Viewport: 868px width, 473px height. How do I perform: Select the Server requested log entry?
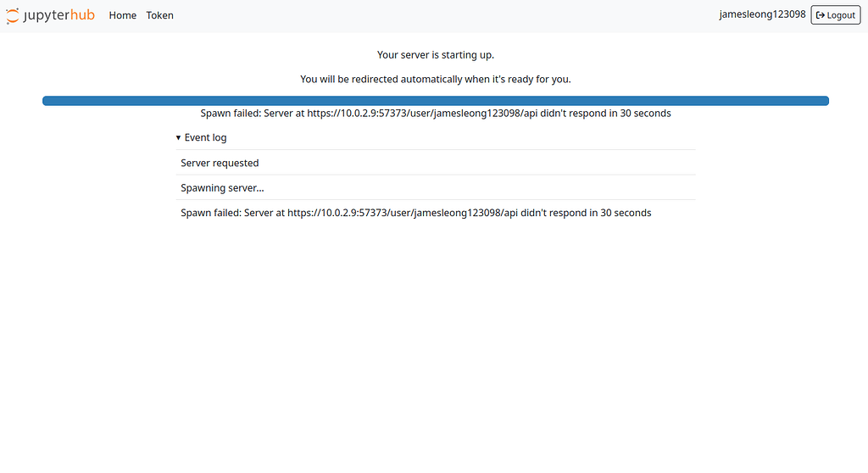pos(436,163)
